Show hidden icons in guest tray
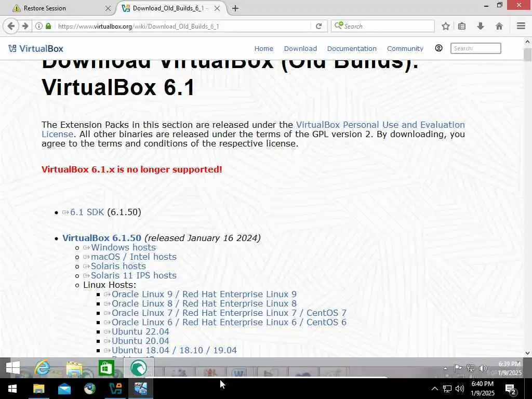The height and width of the screenshot is (399, 532). pos(445,368)
